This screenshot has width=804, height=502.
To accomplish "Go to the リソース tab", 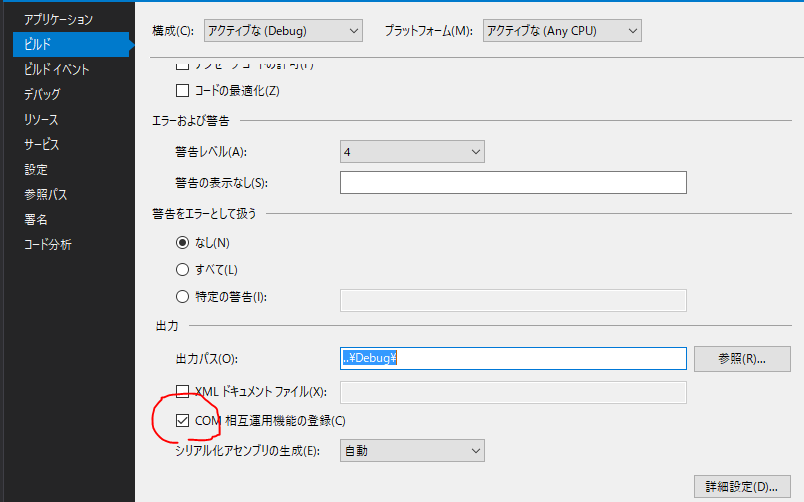I will click(41, 119).
